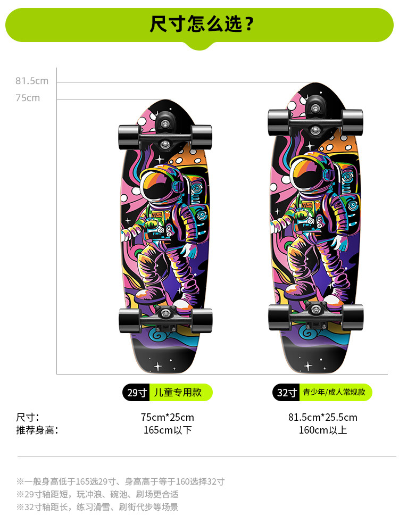
Task: Click the '尺寸:' row label
Action: click(x=28, y=417)
